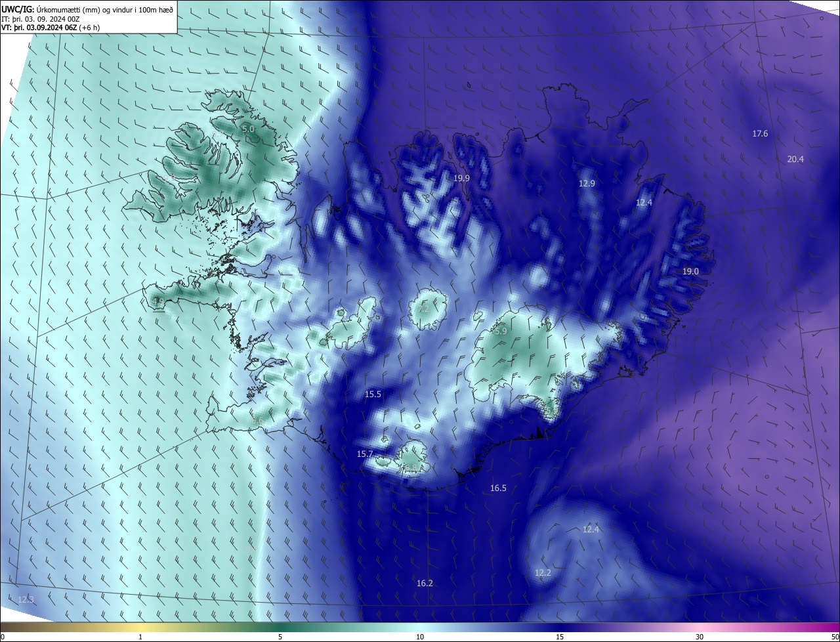The image size is (840, 642).
Task: Click the 16.5 value south of the coast
Action: (x=498, y=488)
